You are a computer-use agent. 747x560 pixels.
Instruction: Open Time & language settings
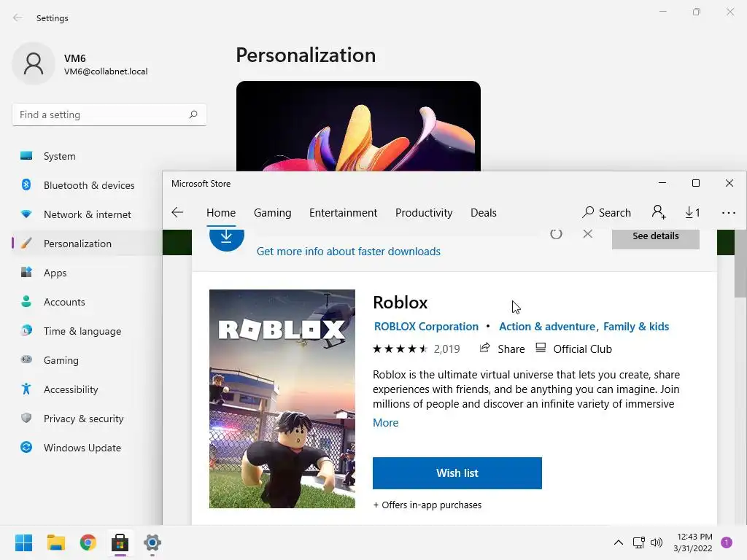click(86, 331)
